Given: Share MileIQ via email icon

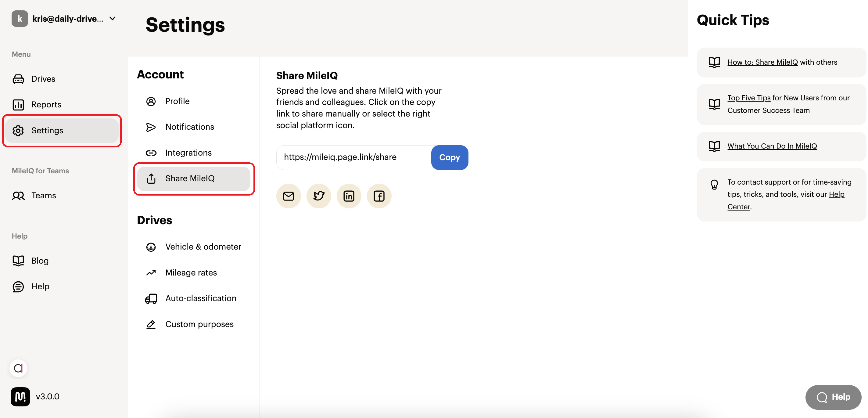Looking at the screenshot, I should [289, 196].
